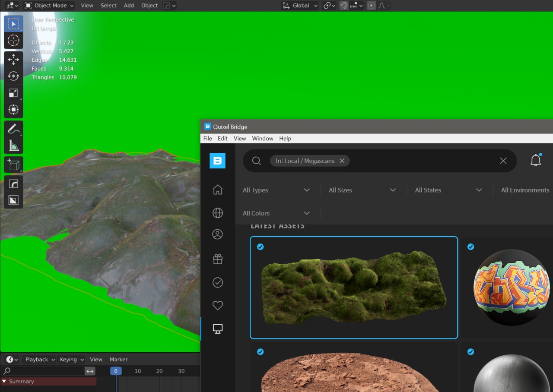
Task: Toggle checkmark on gray metal sphere
Action: tap(470, 352)
